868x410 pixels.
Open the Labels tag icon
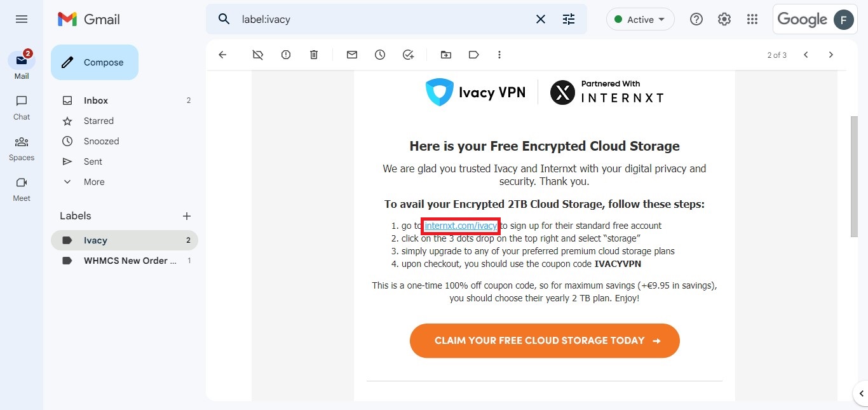coord(474,55)
